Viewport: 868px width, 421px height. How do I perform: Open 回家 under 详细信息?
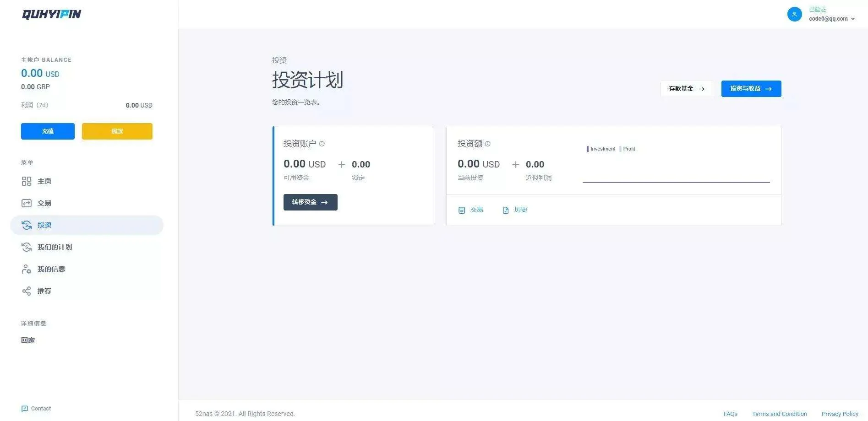point(28,340)
